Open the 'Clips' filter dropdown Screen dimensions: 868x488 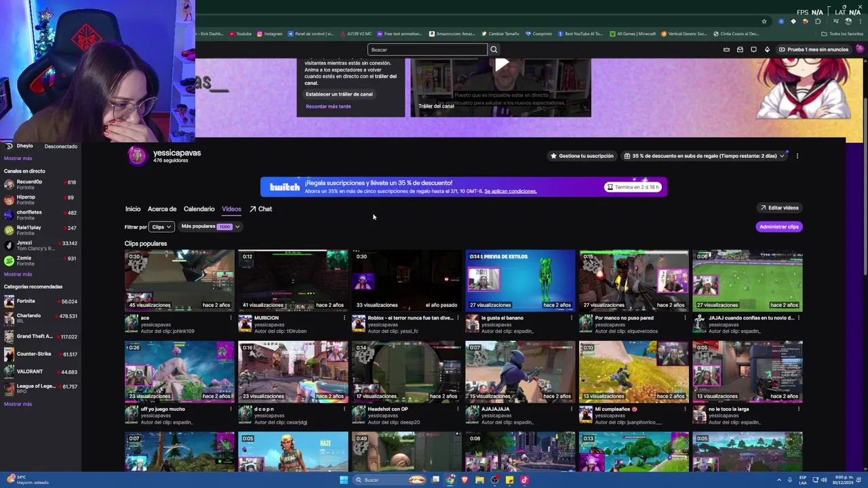click(161, 227)
